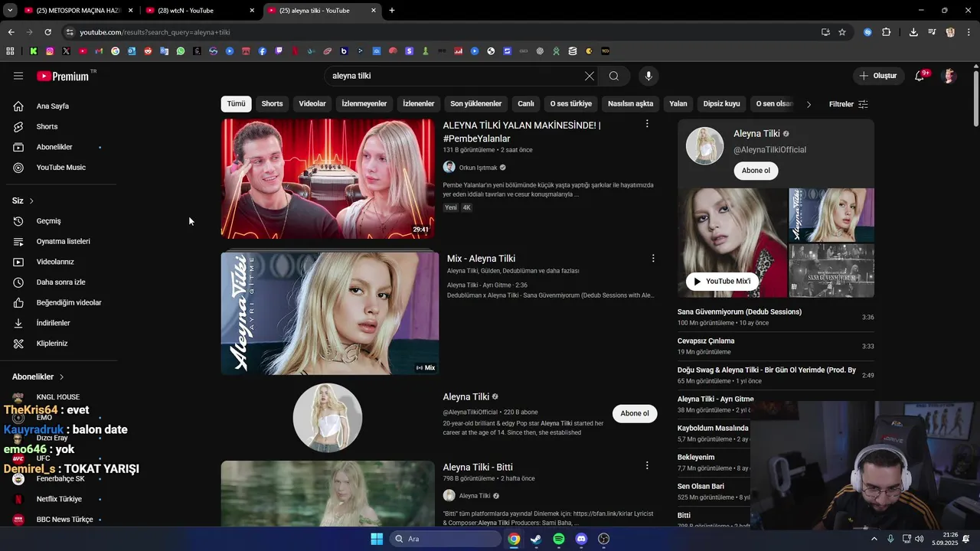Image resolution: width=980 pixels, height=551 pixels.
Task: Open Chrome extensions puzzle icon
Action: [887, 32]
